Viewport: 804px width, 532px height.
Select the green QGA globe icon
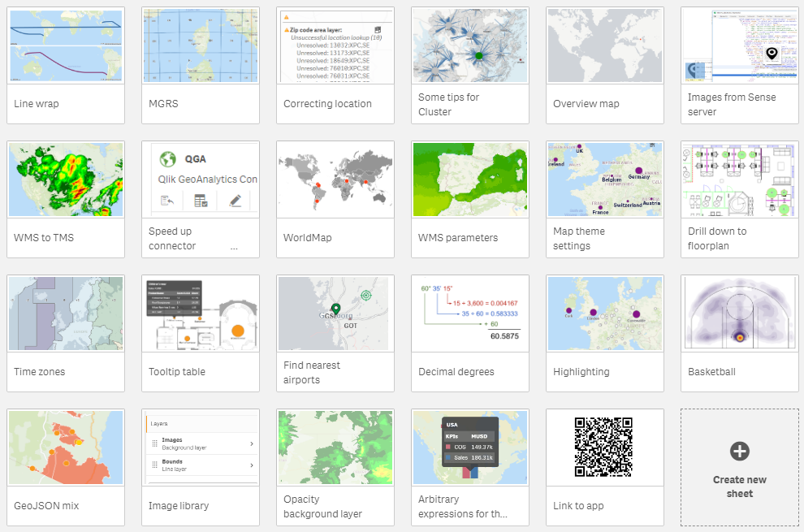167,159
